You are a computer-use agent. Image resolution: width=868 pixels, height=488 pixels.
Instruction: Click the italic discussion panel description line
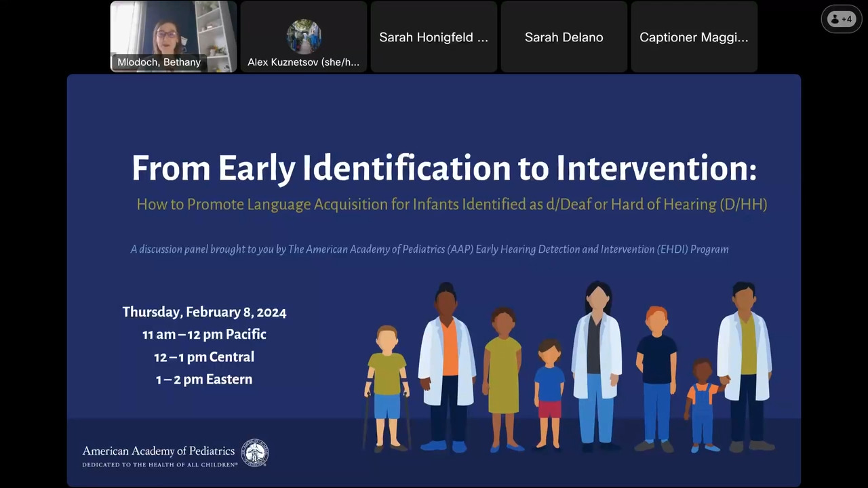click(429, 249)
